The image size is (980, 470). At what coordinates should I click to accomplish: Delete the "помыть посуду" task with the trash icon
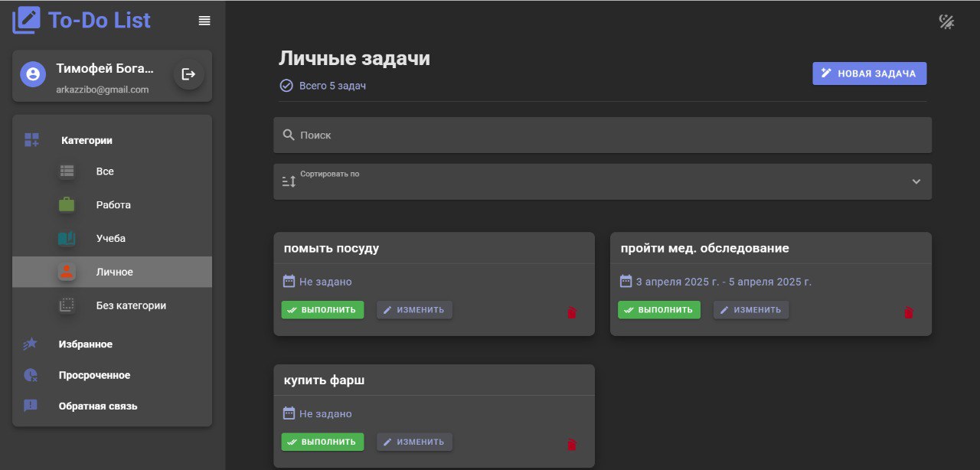pos(571,312)
